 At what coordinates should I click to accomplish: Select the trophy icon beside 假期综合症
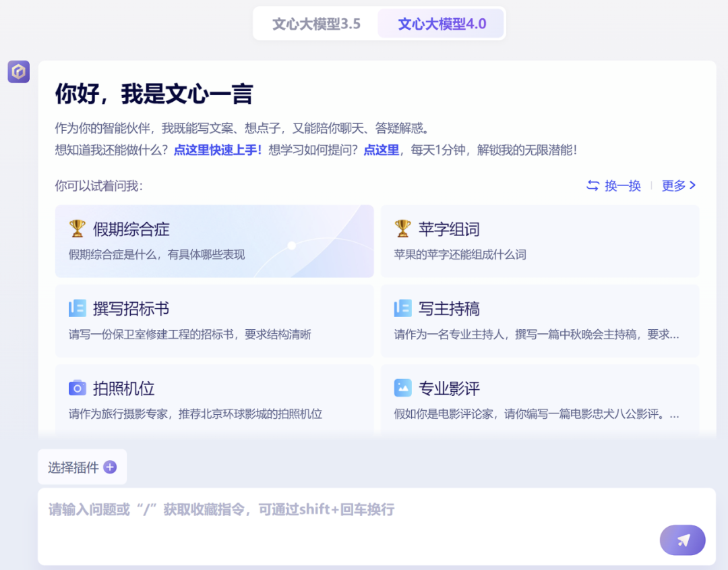tap(78, 229)
